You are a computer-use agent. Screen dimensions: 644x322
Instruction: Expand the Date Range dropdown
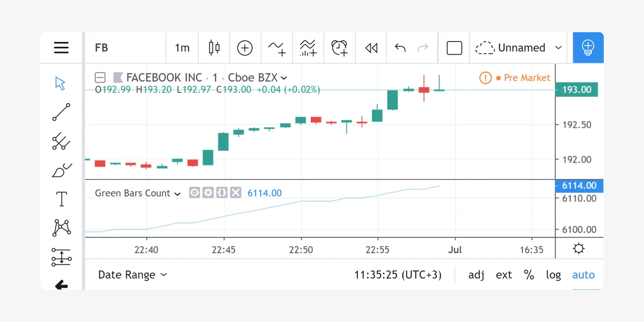tap(132, 275)
